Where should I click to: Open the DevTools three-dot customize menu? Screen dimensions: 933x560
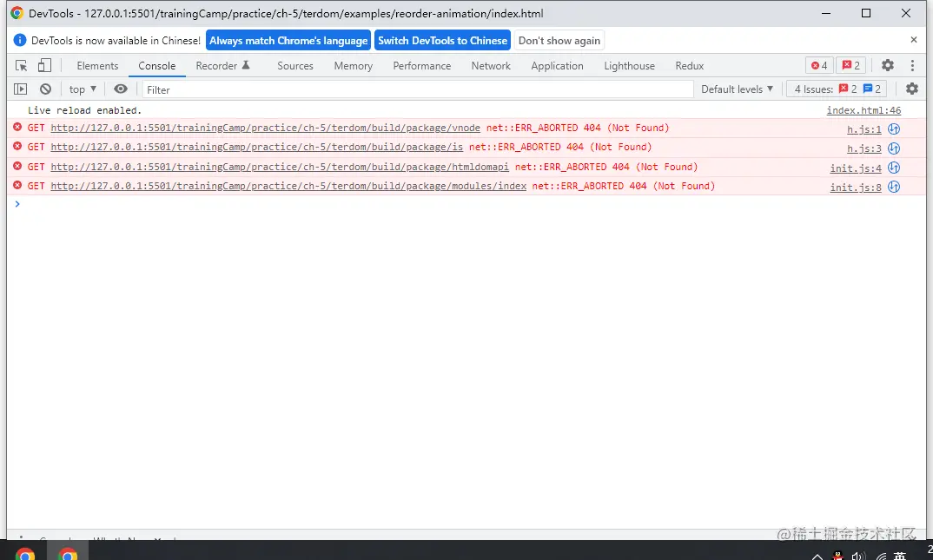[912, 65]
